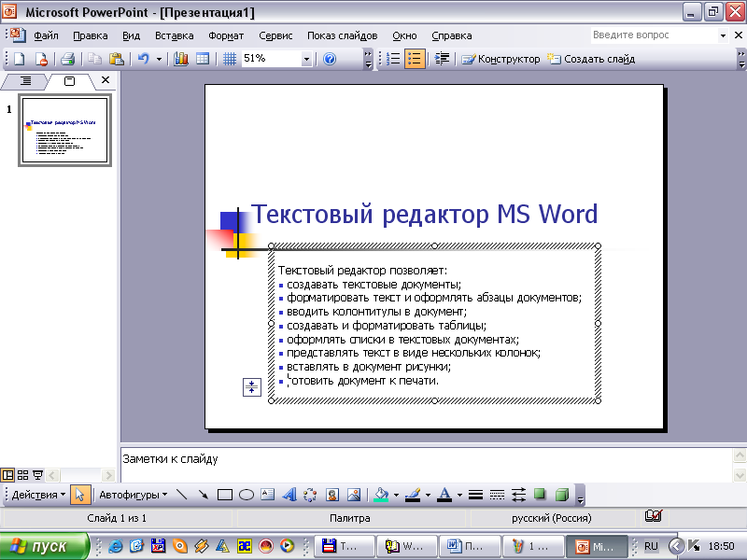Click the Copy icon in the toolbar

coord(95,59)
